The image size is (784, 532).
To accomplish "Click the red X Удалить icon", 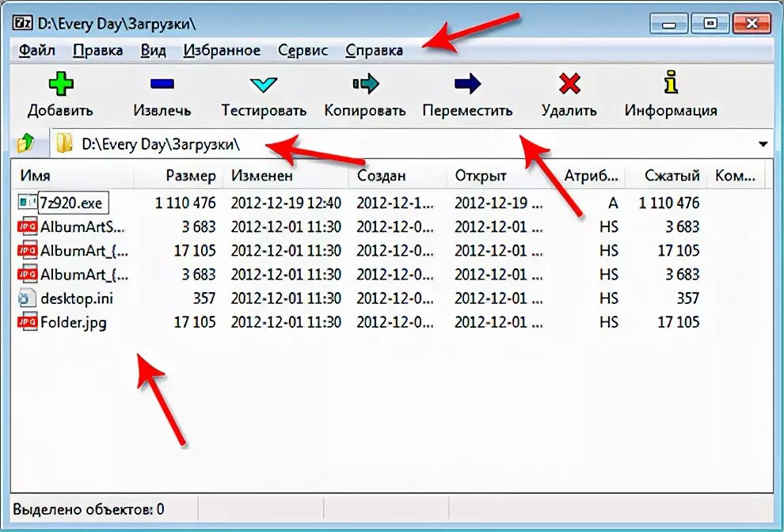I will [569, 83].
